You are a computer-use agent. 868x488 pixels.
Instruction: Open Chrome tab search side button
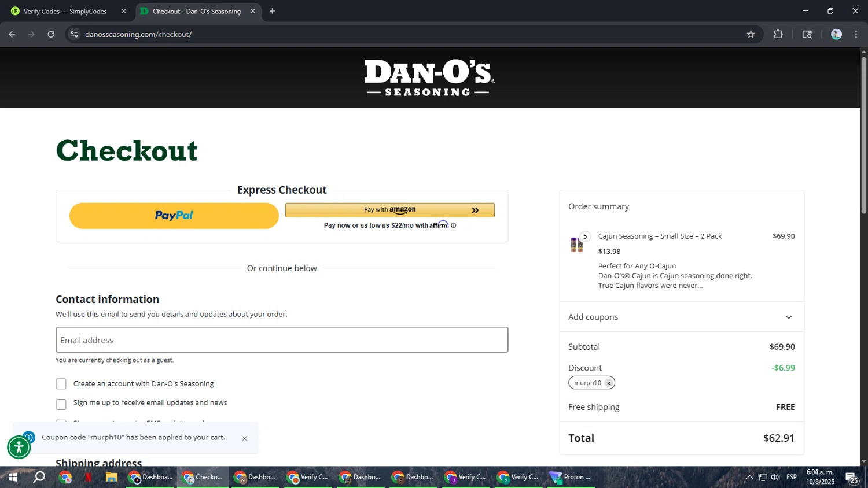807,34
